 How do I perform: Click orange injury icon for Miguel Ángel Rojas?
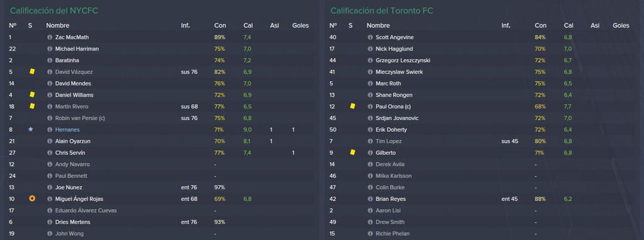coord(32,199)
